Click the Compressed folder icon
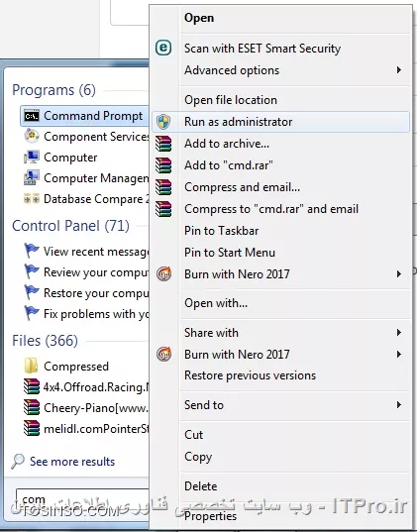The height and width of the screenshot is (532, 417). coord(32,366)
